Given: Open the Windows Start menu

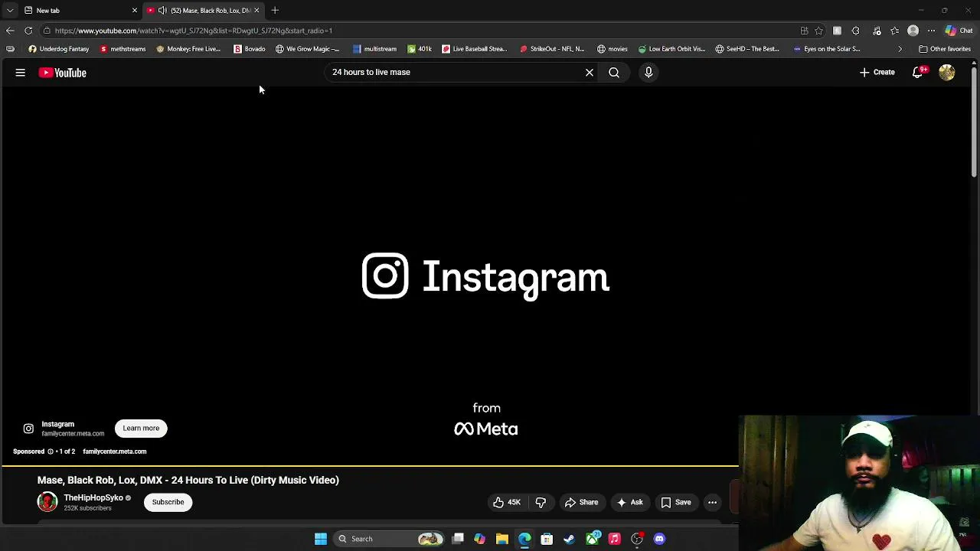Looking at the screenshot, I should point(321,539).
